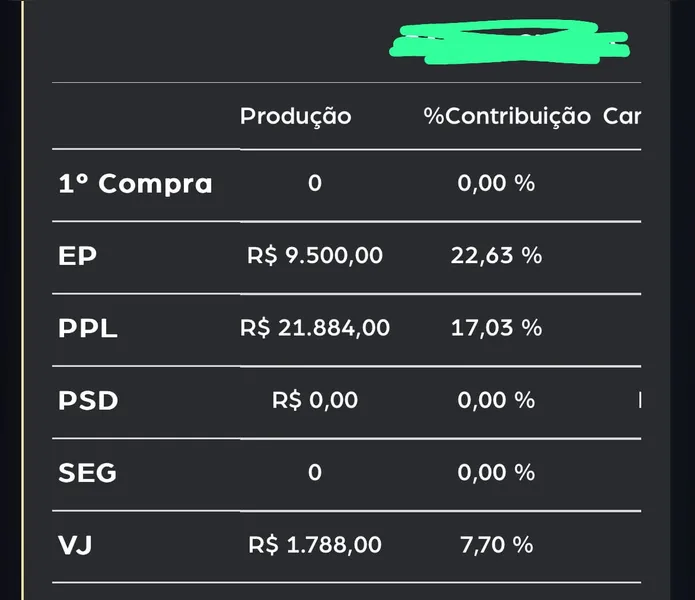Screen dimensions: 695x600
Task: Click the truncated Car column header
Action: (x=621, y=116)
